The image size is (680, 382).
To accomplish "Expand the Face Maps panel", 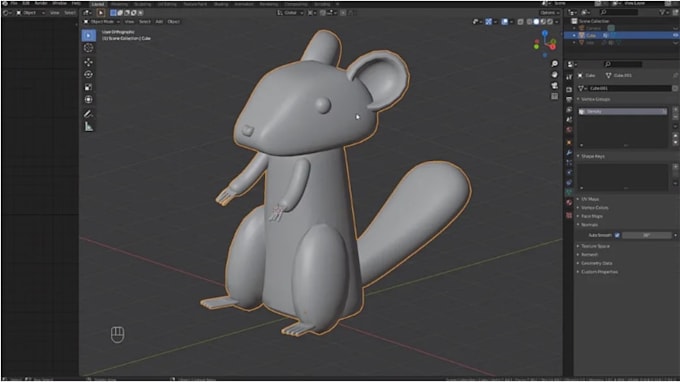I will 592,216.
